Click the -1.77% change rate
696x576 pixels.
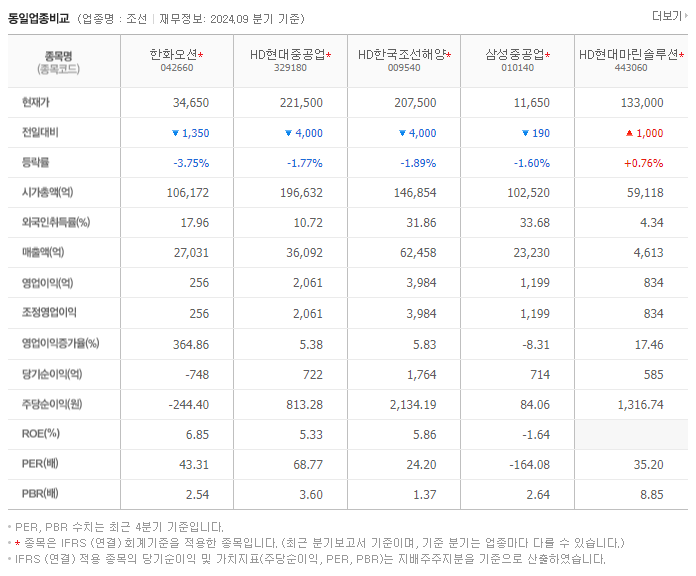304,163
